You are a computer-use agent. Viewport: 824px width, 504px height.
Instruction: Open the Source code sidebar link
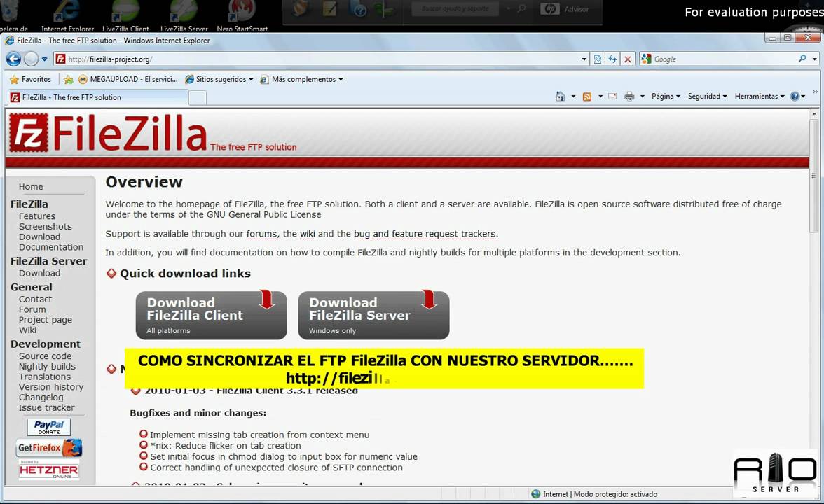(x=45, y=356)
